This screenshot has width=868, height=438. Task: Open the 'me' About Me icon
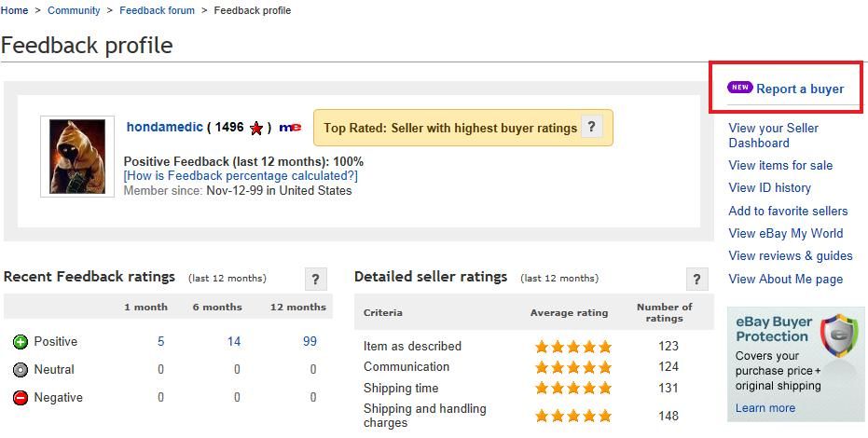pos(290,128)
